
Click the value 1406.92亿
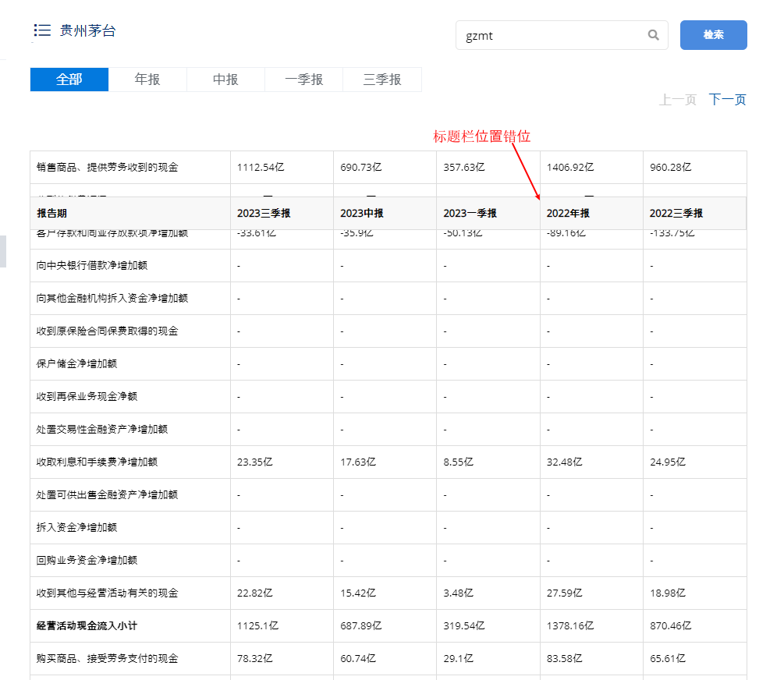(570, 168)
